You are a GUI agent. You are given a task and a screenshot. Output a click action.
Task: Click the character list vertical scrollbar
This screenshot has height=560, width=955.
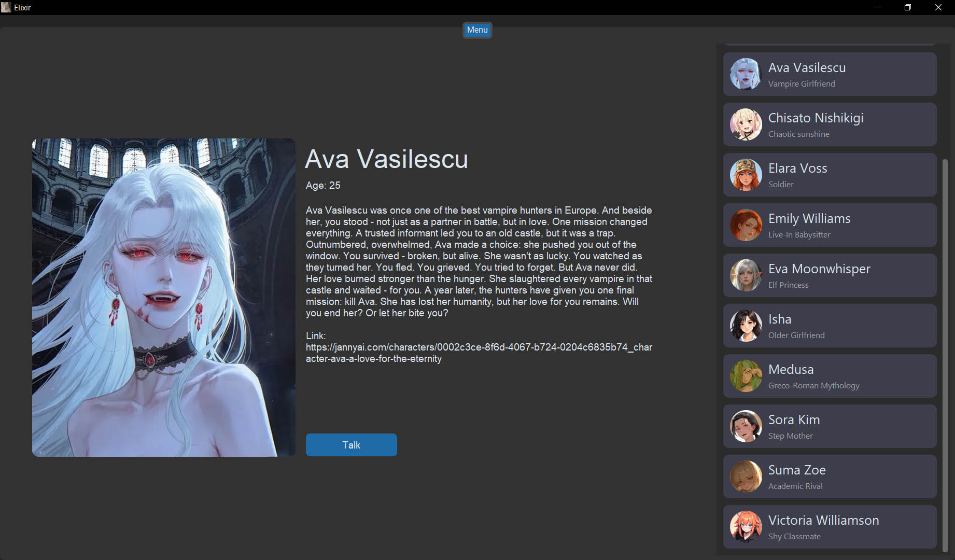(945, 355)
